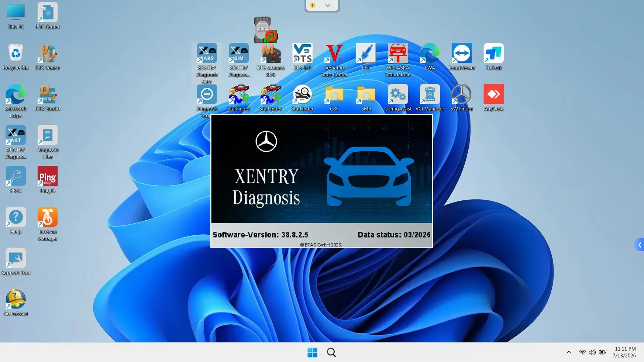Click the yellow warning indicator at top
Screen dimensions: 644x362
point(313,5)
